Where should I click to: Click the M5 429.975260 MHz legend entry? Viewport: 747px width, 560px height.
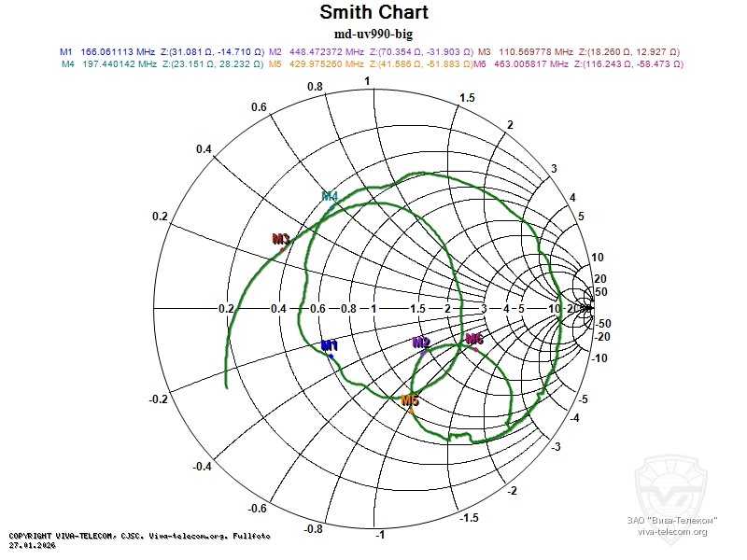369,64
